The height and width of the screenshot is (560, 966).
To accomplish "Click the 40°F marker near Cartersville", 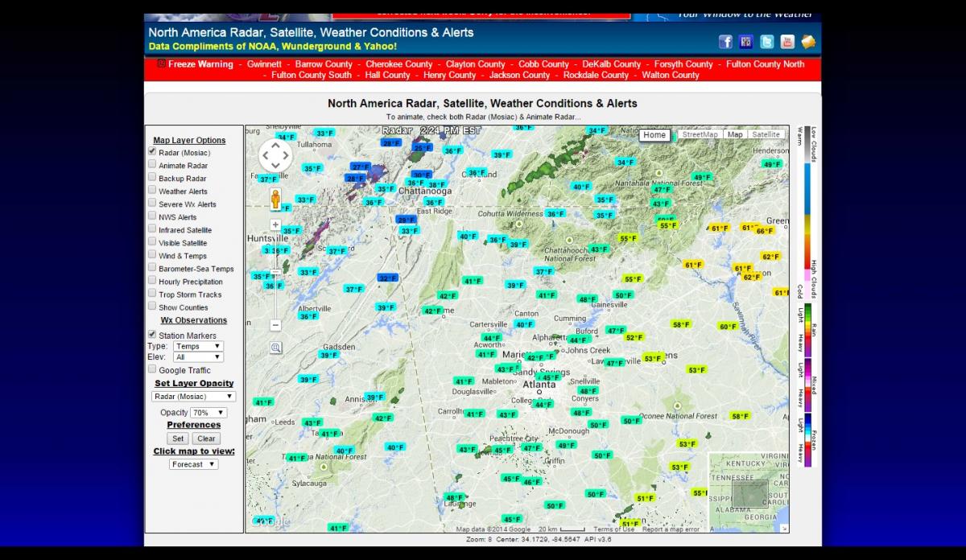I will (524, 324).
